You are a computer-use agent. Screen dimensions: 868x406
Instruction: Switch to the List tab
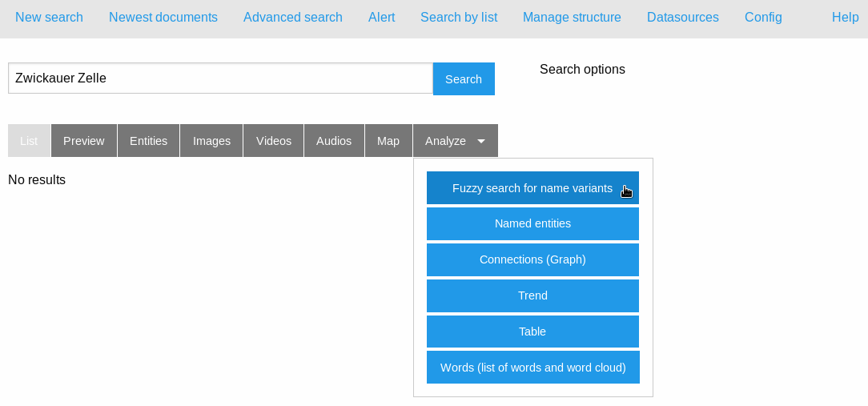pyautogui.click(x=29, y=141)
